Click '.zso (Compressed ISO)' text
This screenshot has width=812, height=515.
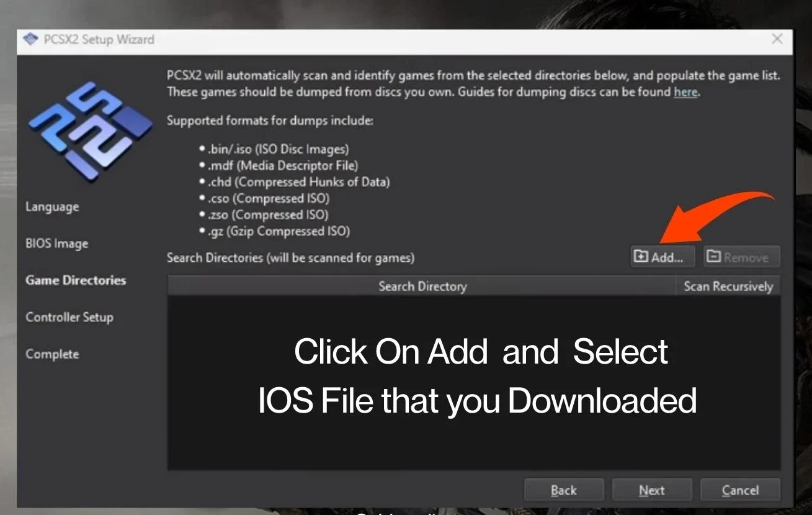pos(268,215)
